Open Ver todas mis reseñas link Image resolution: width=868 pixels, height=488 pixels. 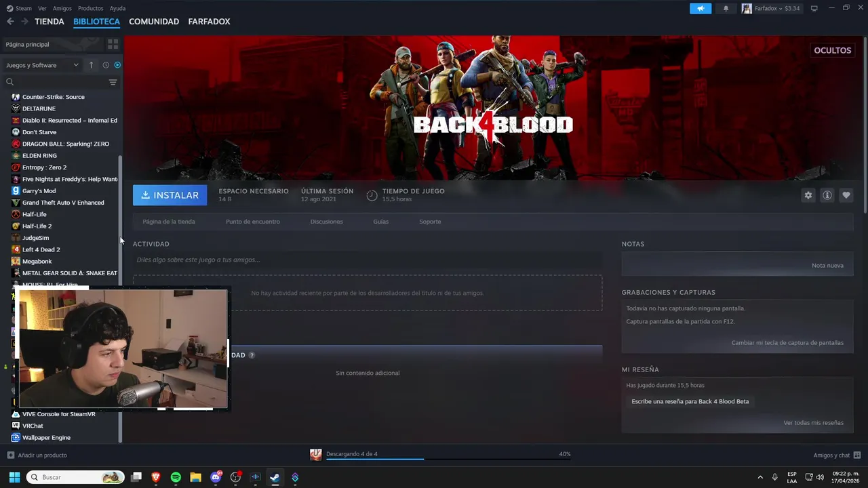[x=813, y=423]
